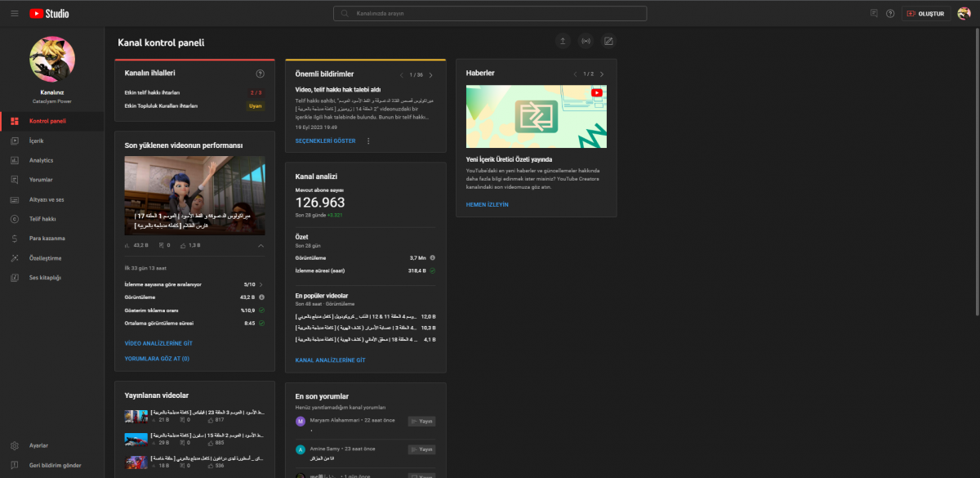Click the Kanalınızda arayın search field
This screenshot has width=980, height=478.
tap(490, 14)
